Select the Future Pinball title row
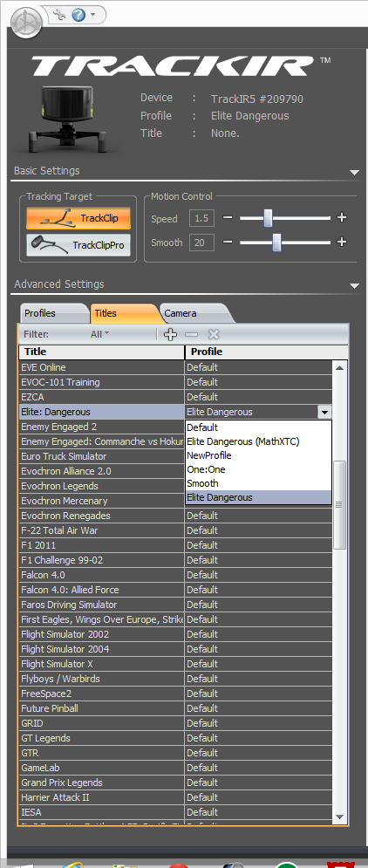This screenshot has height=868, width=368. coord(101,708)
